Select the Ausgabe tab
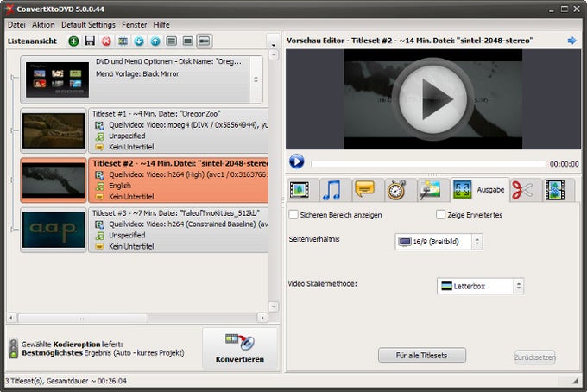The image size is (587, 392). [480, 190]
